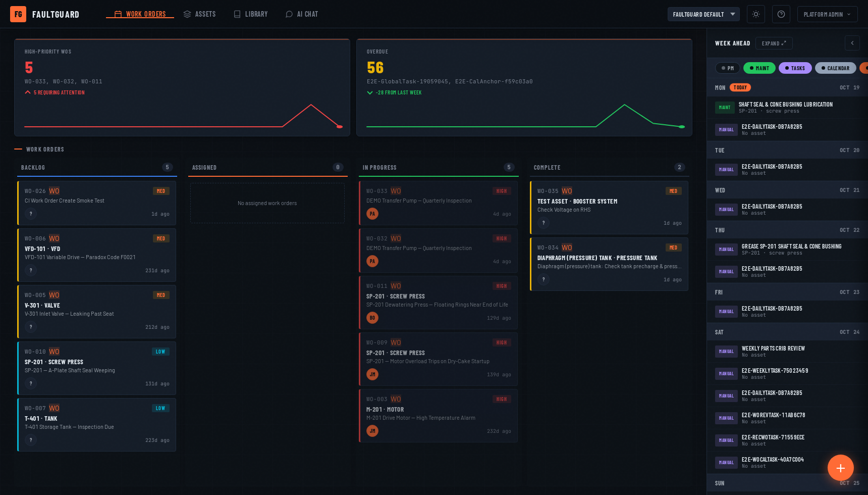Switch to the Library tab

pyautogui.click(x=251, y=14)
